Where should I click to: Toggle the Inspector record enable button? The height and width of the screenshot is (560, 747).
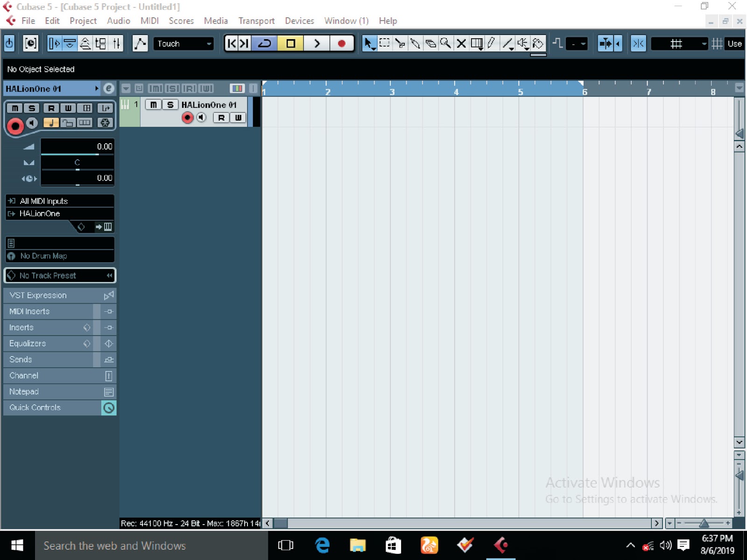point(15,126)
